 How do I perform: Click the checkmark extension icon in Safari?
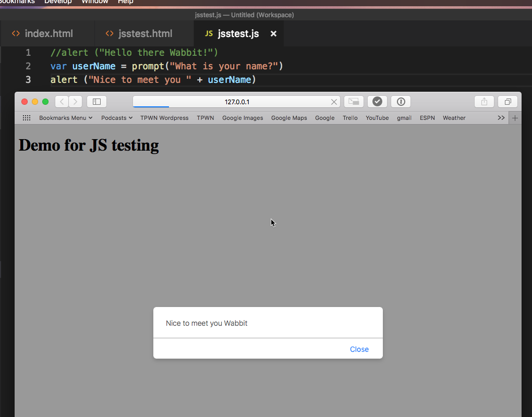(377, 102)
